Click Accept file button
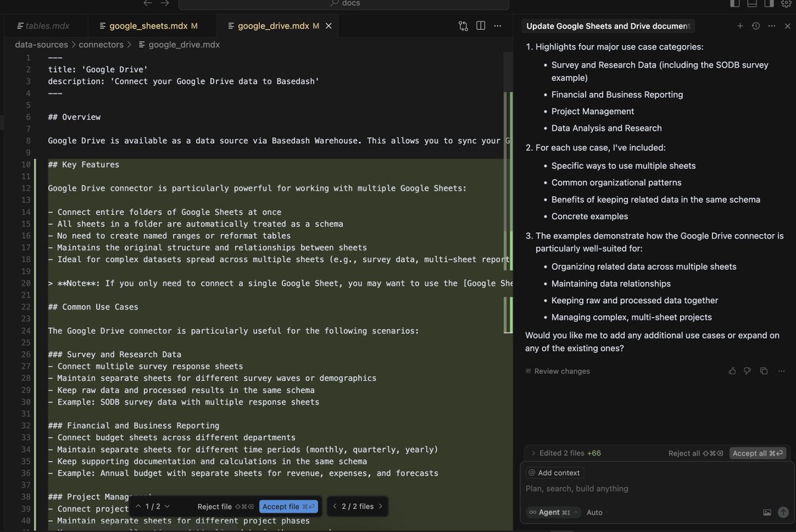Image resolution: width=796 pixels, height=532 pixels. [x=289, y=506]
